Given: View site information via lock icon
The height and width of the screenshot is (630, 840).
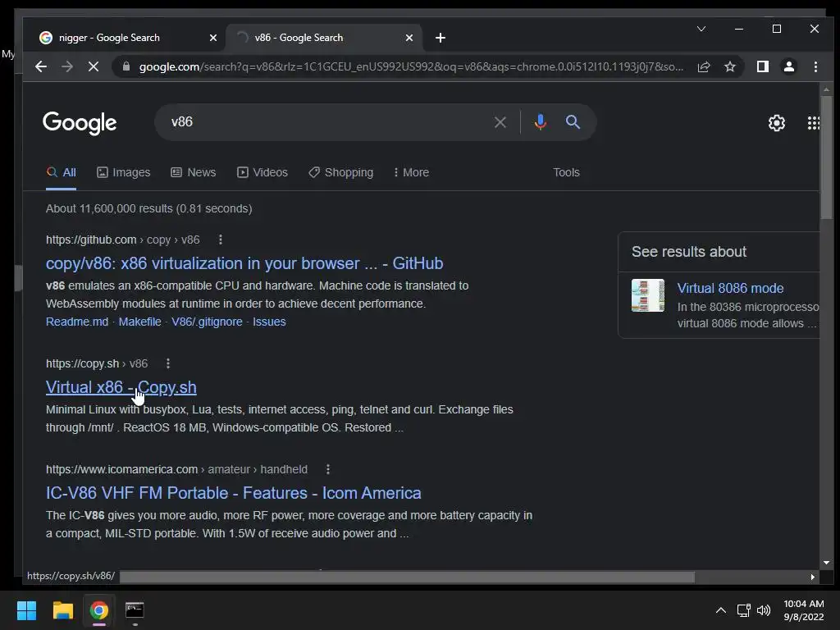Looking at the screenshot, I should pyautogui.click(x=126, y=66).
